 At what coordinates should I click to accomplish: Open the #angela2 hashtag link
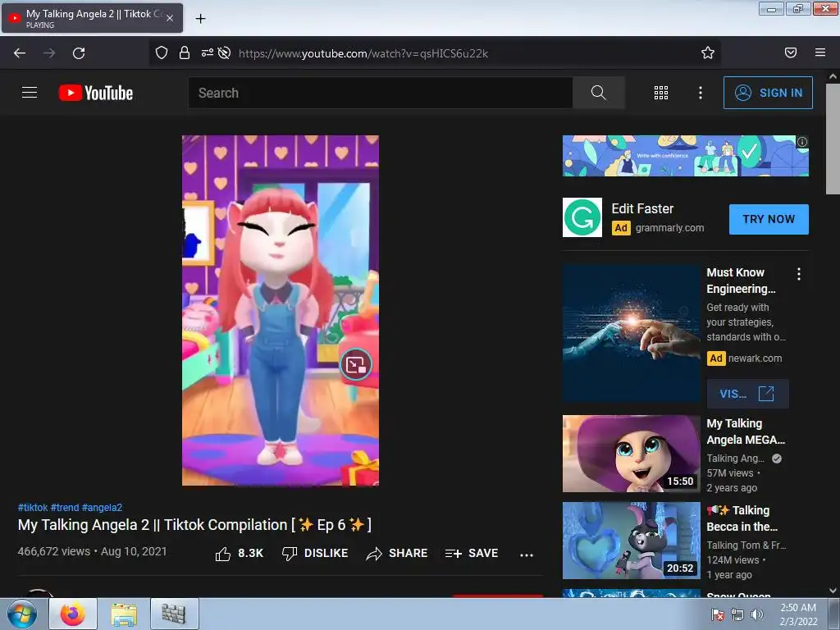(102, 507)
